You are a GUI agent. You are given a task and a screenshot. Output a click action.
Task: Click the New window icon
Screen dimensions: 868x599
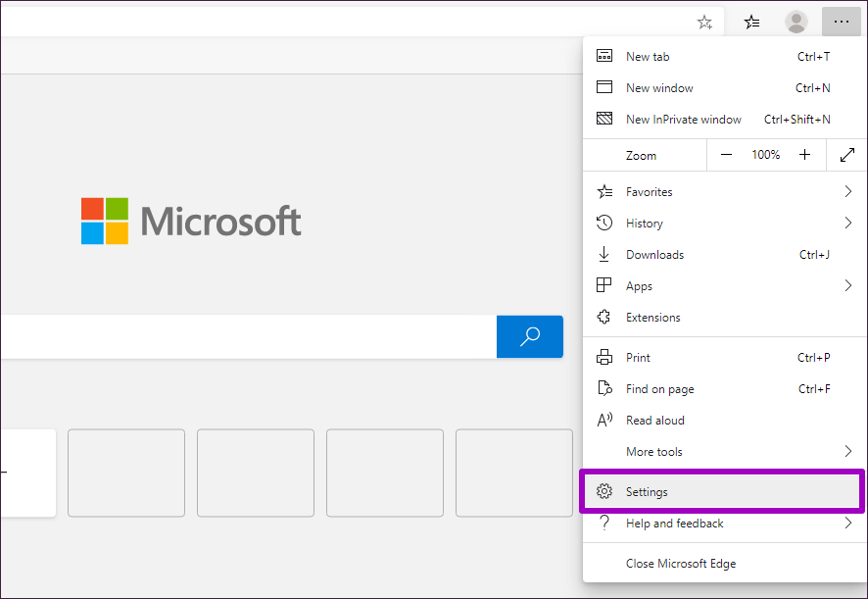coord(603,87)
